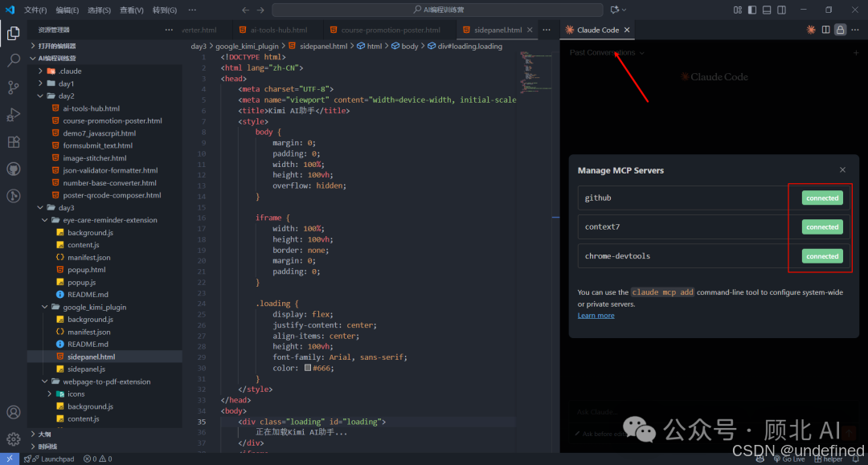Close the Claude Code tab
Image resolution: width=868 pixels, height=465 pixels.
click(x=627, y=30)
